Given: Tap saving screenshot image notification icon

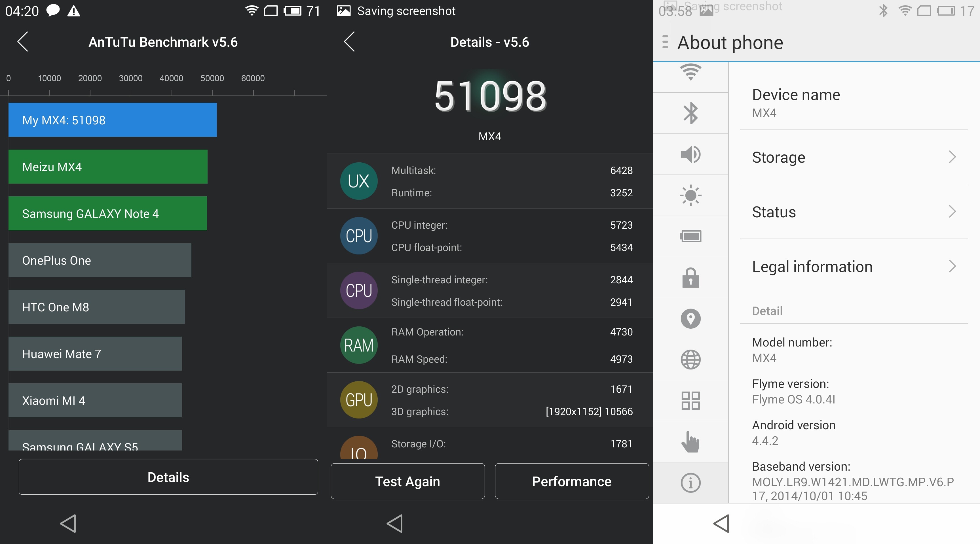Looking at the screenshot, I should coord(343,11).
